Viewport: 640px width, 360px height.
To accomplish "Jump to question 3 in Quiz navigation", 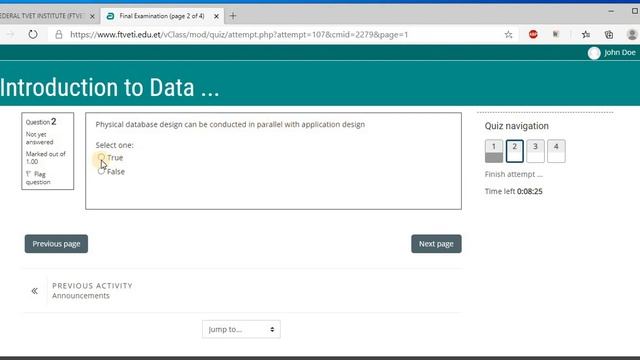I will (x=535, y=151).
